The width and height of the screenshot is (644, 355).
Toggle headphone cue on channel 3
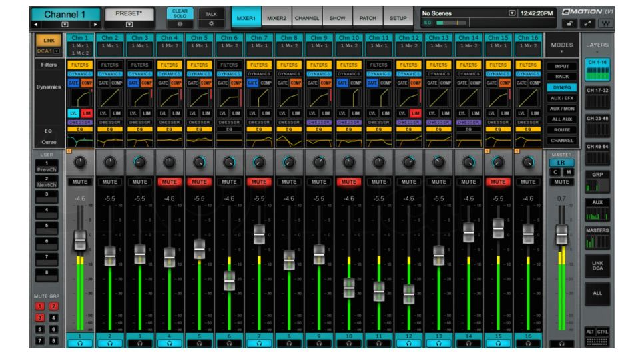tap(140, 344)
